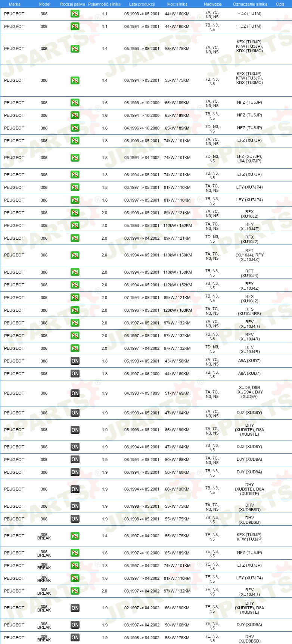
Task: Select the "306 BREAK" model cell in the 1.4 row
Action: tap(44, 536)
